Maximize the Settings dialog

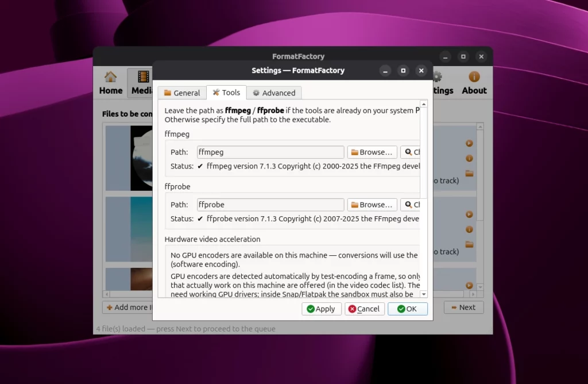coord(403,71)
